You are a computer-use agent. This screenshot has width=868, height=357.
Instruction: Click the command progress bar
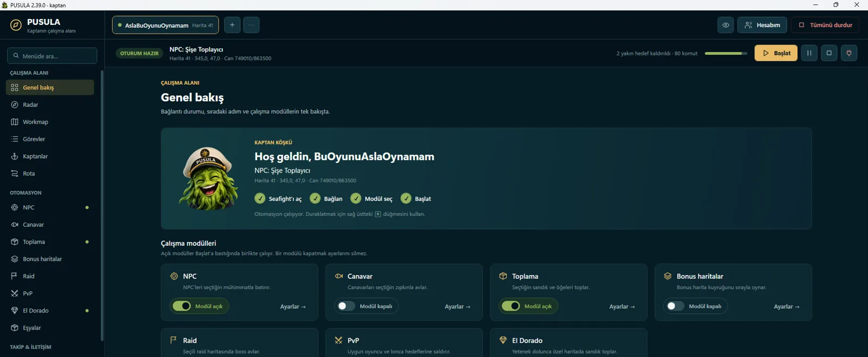click(726, 53)
